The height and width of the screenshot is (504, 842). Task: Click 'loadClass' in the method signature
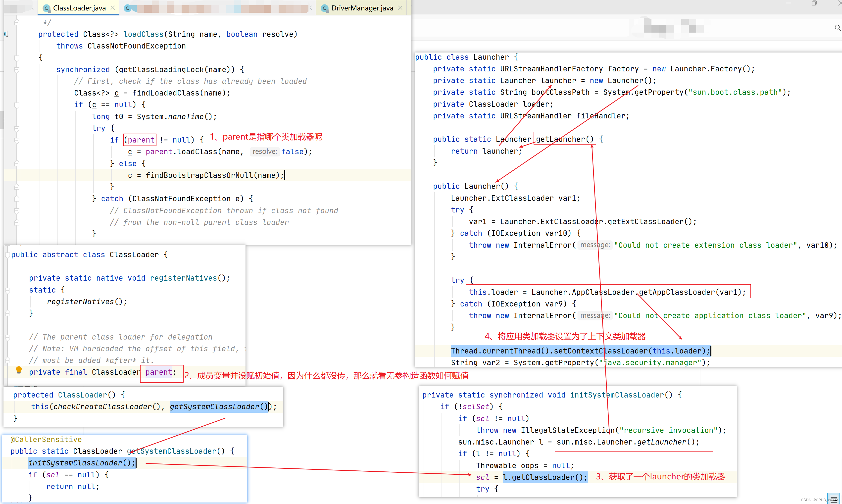click(143, 34)
